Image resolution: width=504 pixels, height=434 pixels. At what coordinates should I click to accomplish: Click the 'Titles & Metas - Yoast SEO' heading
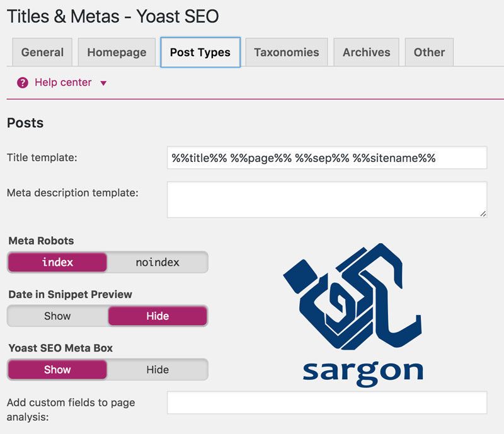click(113, 16)
